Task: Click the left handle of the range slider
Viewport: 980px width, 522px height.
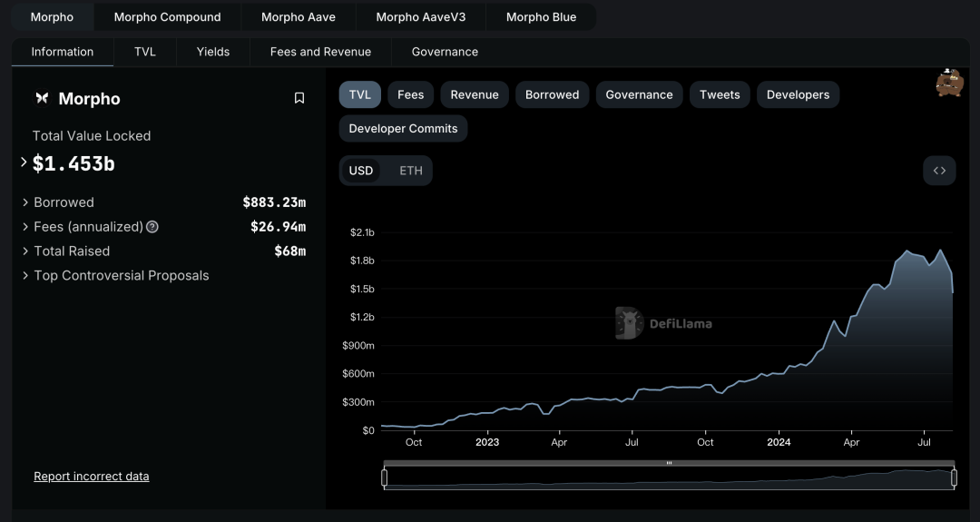Action: click(385, 478)
